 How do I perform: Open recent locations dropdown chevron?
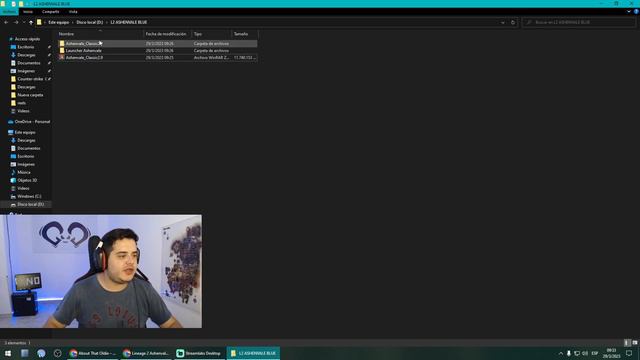coord(24,22)
